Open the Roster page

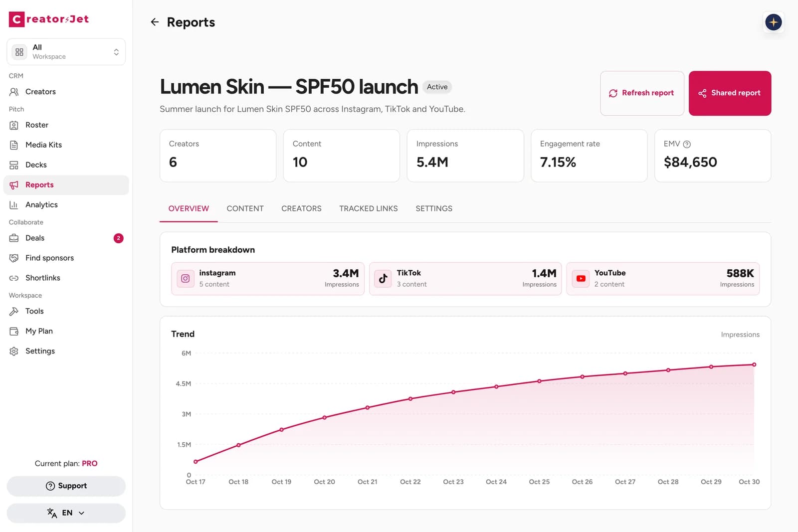[x=66, y=125]
